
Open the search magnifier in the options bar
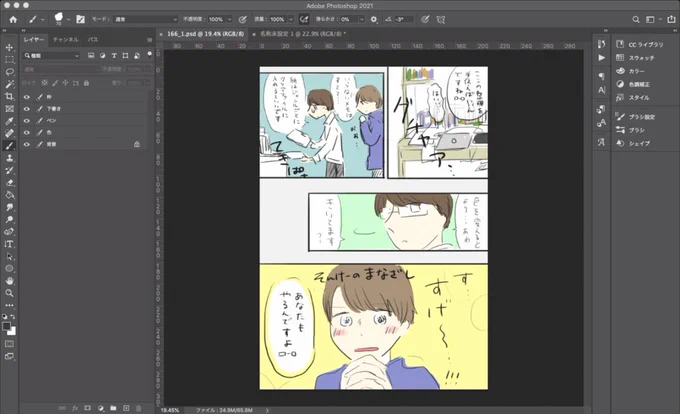pos(636,20)
